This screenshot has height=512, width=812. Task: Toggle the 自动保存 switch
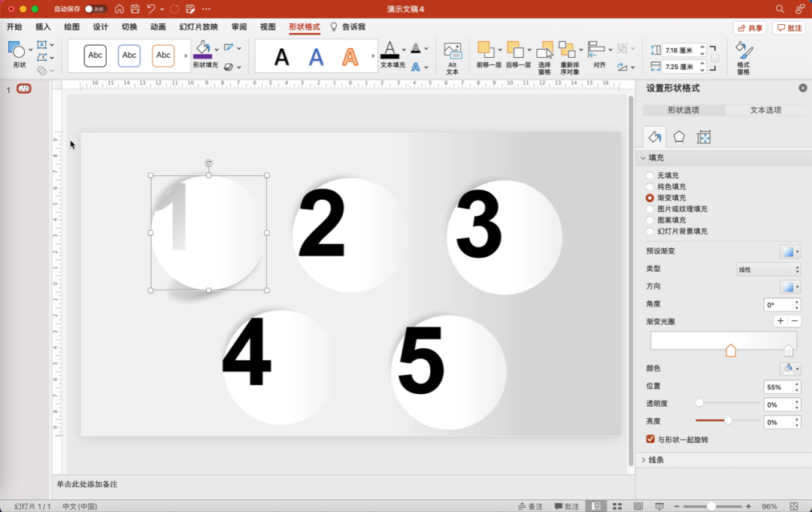point(95,9)
